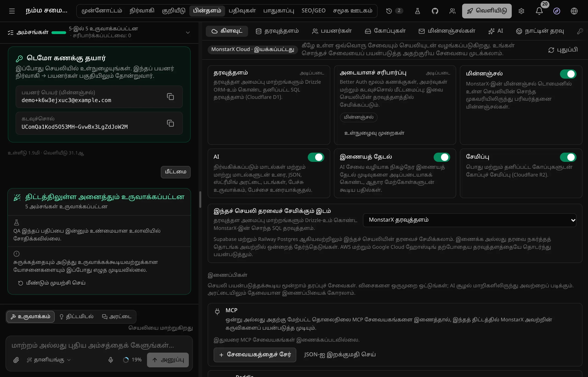
Task: Open SEO/GEO tab
Action: [x=313, y=11]
